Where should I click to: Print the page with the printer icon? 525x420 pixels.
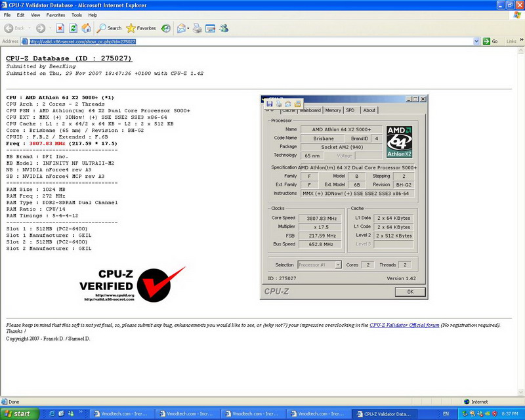(x=198, y=28)
